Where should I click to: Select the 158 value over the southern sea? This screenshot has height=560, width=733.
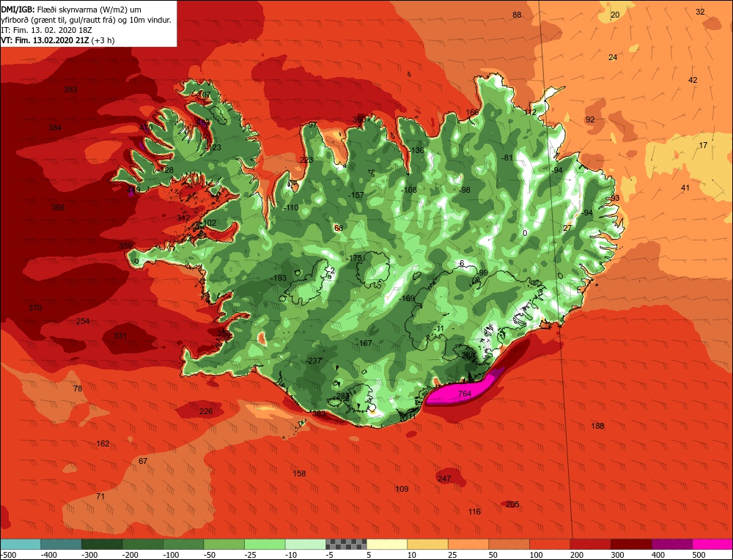(299, 474)
